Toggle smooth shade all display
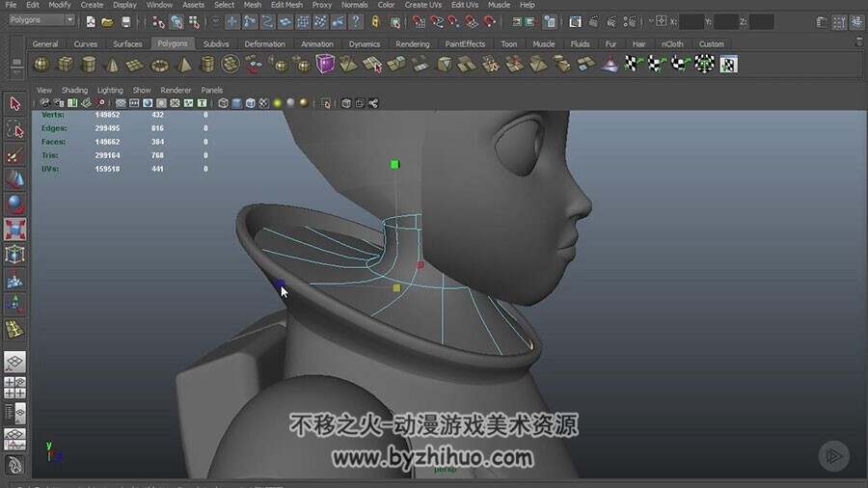 236,103
